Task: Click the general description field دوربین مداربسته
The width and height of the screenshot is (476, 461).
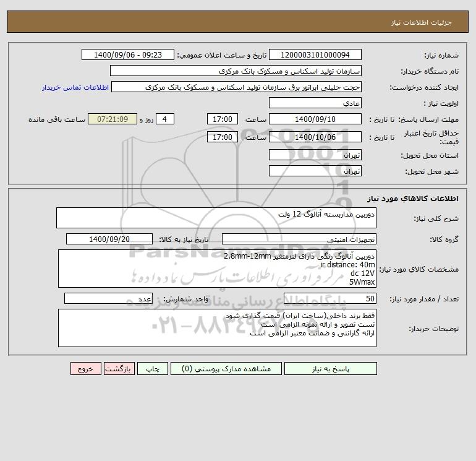Action: [x=216, y=218]
